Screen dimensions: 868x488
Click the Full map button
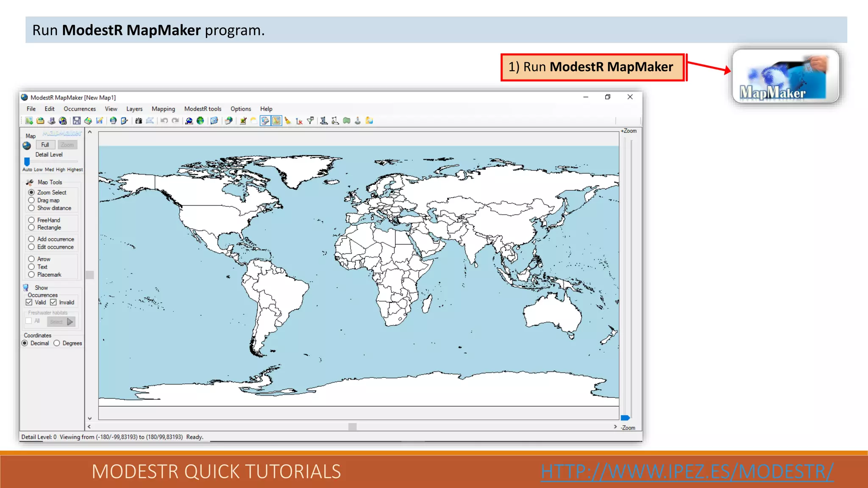tap(45, 145)
